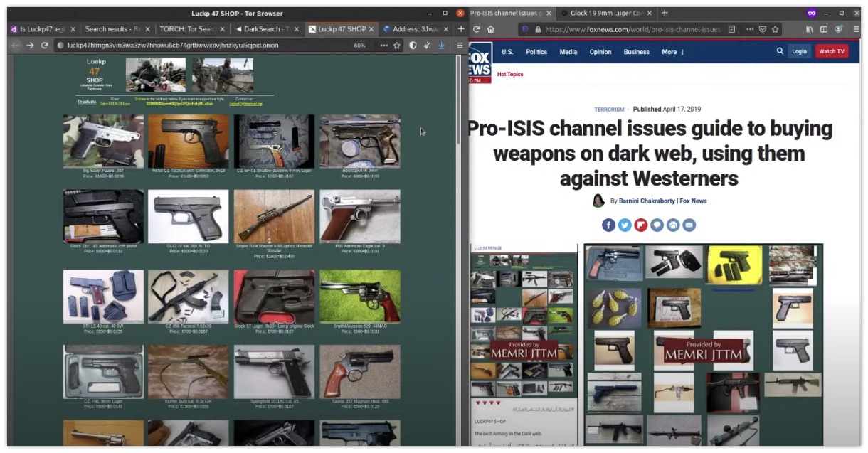
Task: Open tracking protection shield in Firefox address bar
Action: (525, 29)
